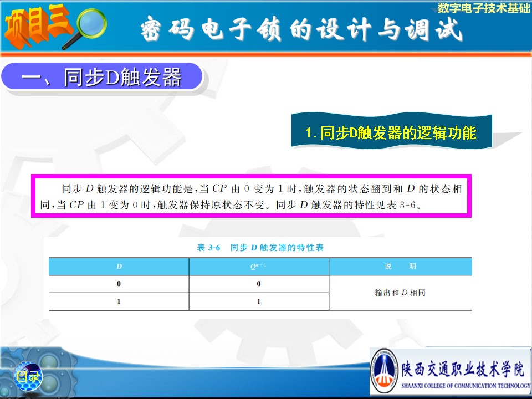
Task: Select the D column header cell
Action: click(x=119, y=267)
